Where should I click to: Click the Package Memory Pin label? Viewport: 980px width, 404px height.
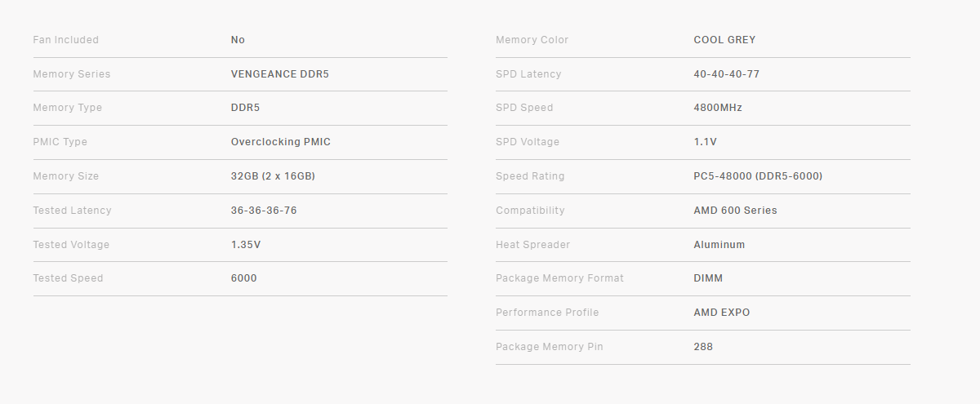(x=549, y=347)
